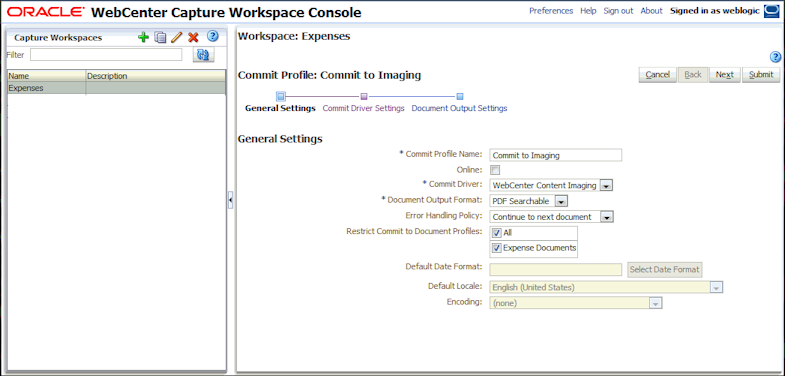This screenshot has width=785, height=376.
Task: Click the Next button
Action: coord(724,75)
